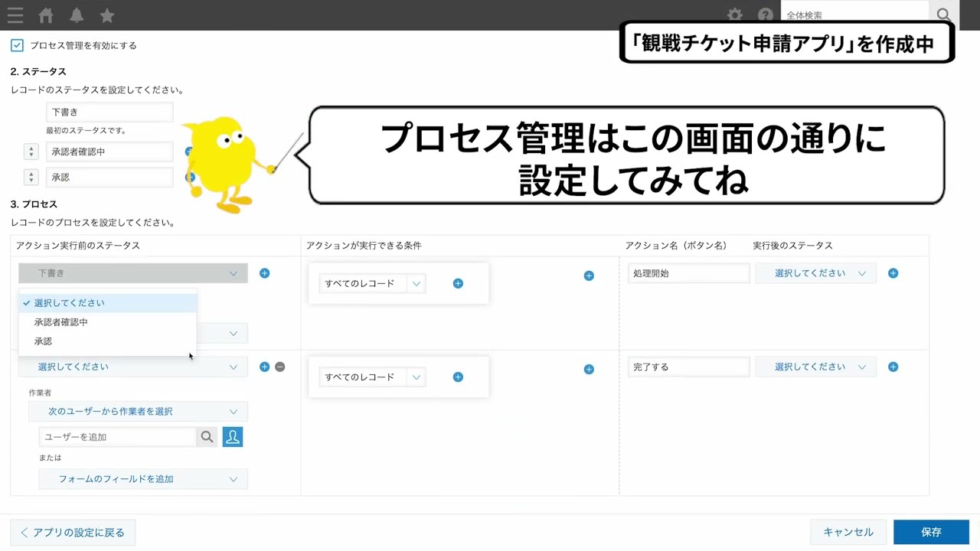Toggle プロセス管理を有効にする checkbox
Viewport: 980px width, 551px height.
[17, 45]
